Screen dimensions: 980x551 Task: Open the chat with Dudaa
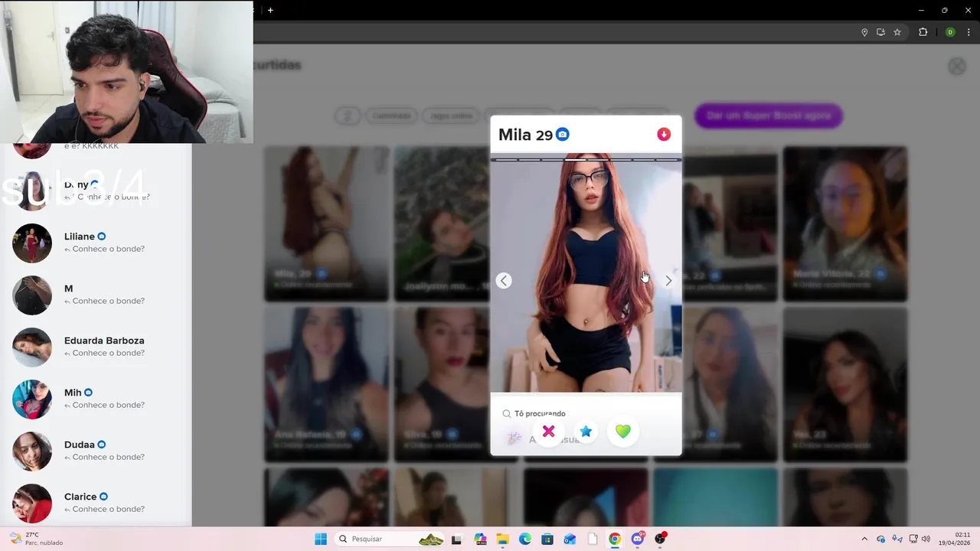point(96,451)
